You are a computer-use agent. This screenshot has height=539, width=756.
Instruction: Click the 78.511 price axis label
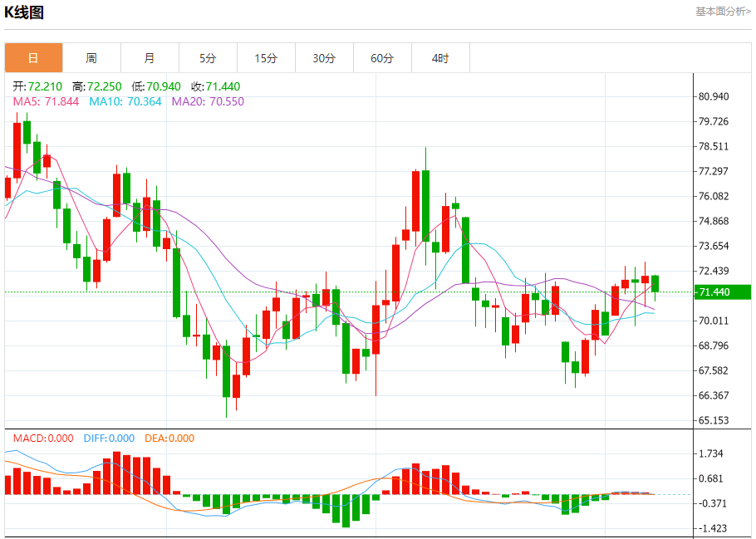tap(714, 146)
